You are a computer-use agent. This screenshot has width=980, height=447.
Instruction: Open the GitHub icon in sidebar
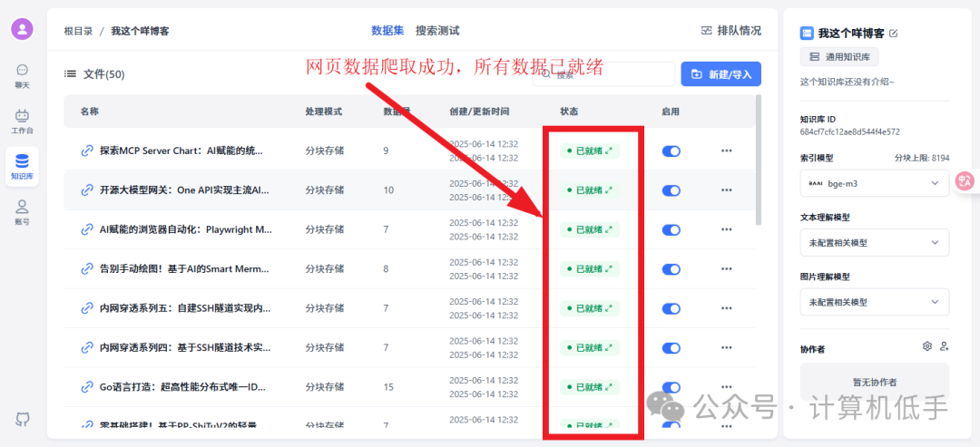(x=23, y=419)
